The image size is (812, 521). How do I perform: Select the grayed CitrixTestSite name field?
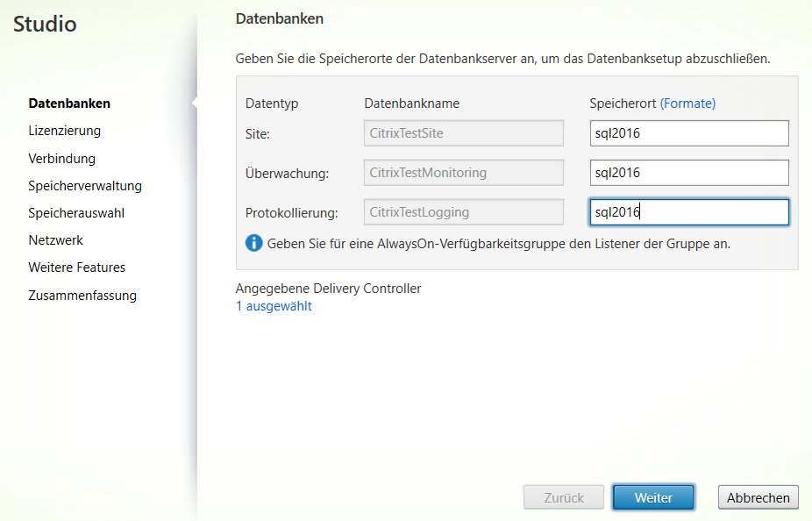tap(463, 132)
